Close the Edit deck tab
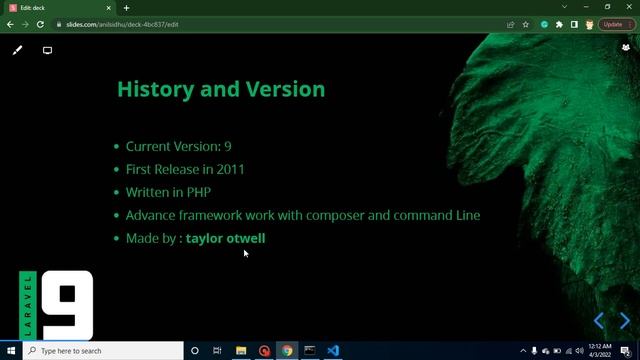This screenshot has height=360, width=640. [109, 8]
